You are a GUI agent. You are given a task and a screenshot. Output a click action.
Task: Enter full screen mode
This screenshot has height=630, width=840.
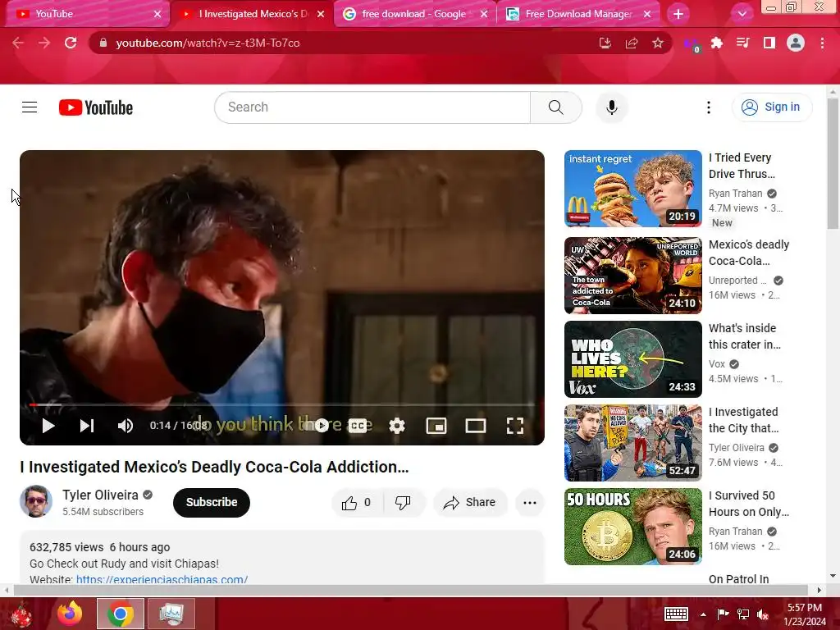[x=515, y=426]
